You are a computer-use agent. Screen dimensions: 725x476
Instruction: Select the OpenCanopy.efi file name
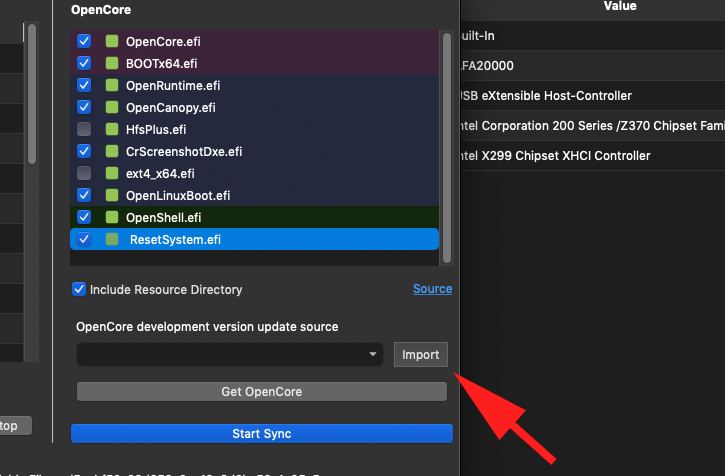171,108
